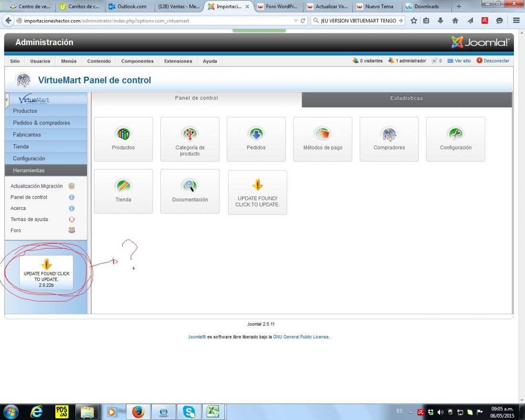This screenshot has width=525, height=420.
Task: Open a new browser tab
Action: tap(459, 6)
